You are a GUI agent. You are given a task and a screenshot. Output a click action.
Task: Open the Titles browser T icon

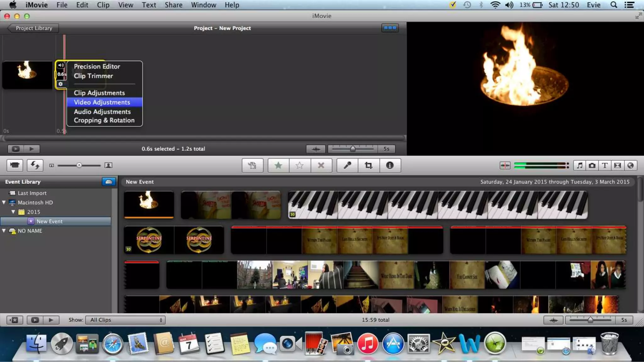click(x=605, y=165)
